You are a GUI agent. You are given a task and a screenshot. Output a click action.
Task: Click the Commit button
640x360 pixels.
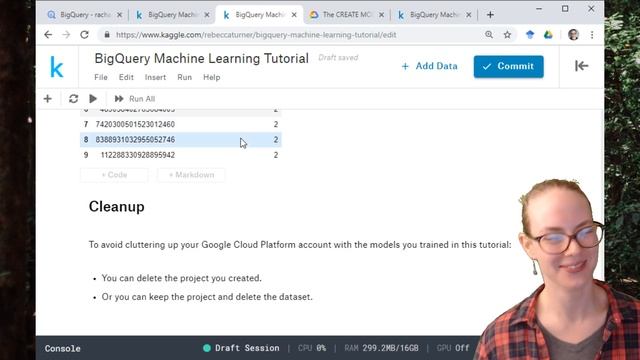[x=509, y=67]
